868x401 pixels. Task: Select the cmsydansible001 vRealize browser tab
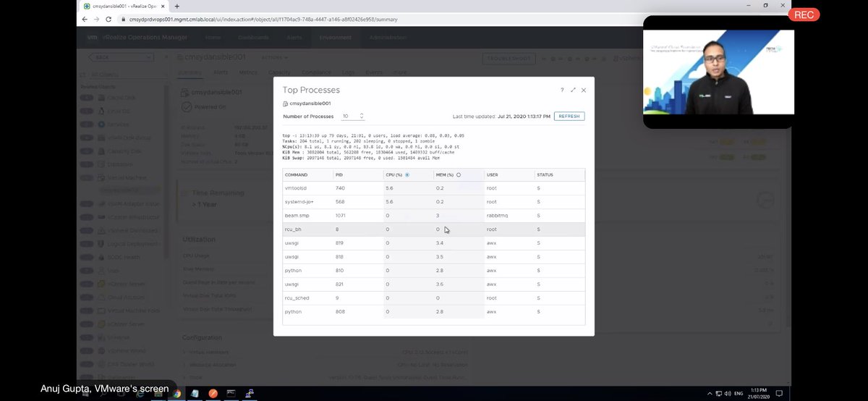(124, 6)
